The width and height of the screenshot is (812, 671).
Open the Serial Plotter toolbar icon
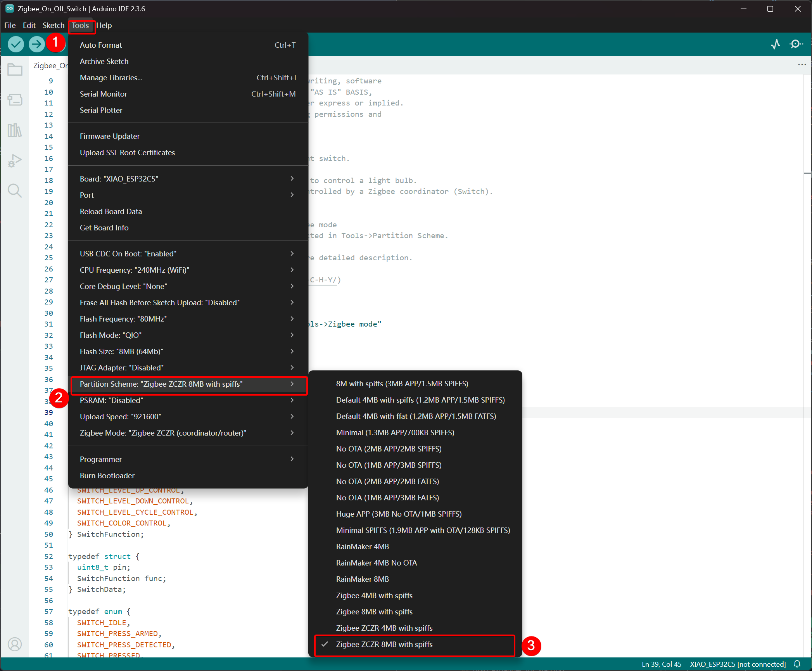tap(776, 44)
